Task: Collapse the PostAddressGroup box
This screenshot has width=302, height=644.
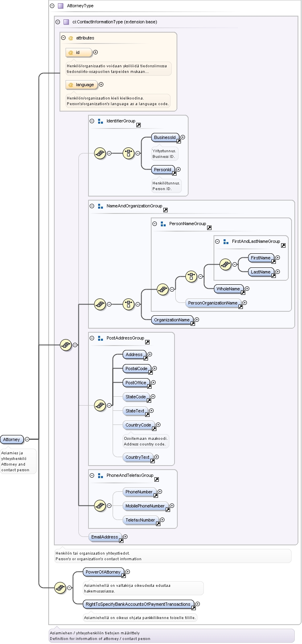Action: (92, 338)
